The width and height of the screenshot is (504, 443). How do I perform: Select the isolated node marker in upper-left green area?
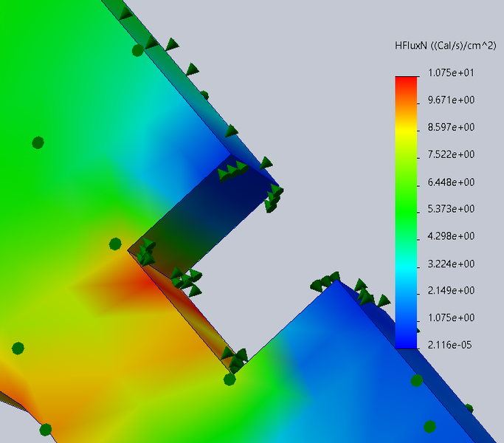pyautogui.click(x=38, y=142)
